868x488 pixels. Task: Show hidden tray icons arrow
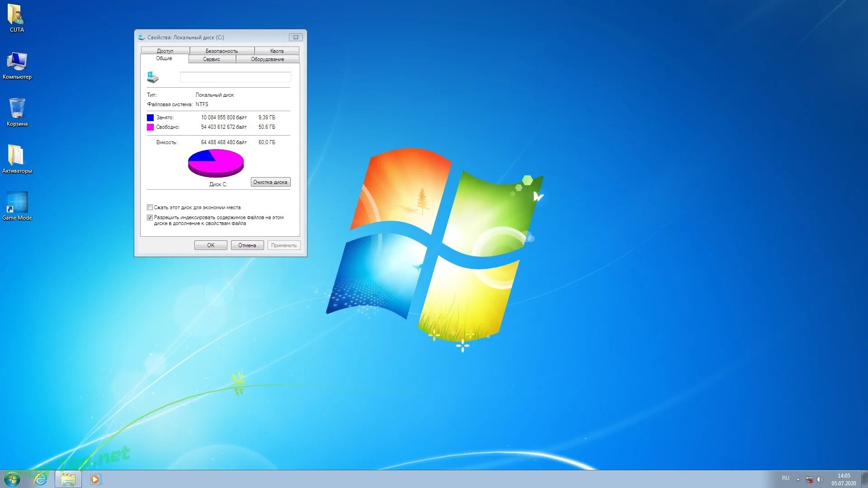click(798, 479)
